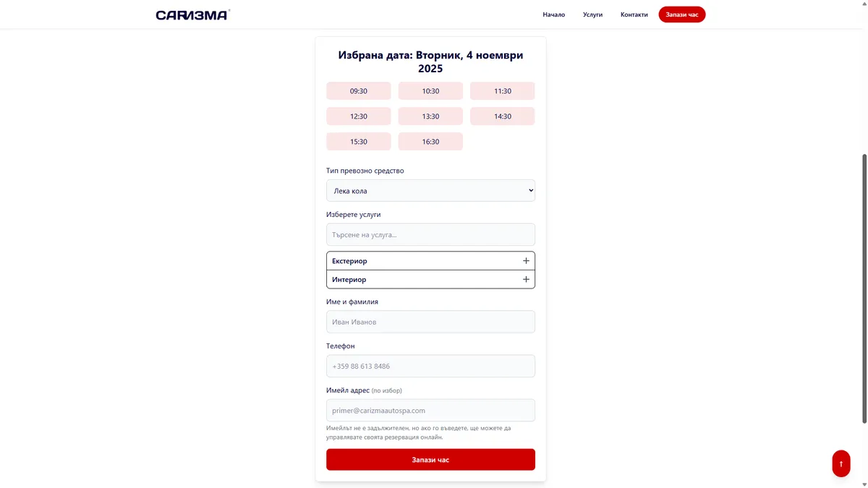Image resolution: width=868 pixels, height=488 pixels.
Task: Click the header Запази час button
Action: click(681, 14)
